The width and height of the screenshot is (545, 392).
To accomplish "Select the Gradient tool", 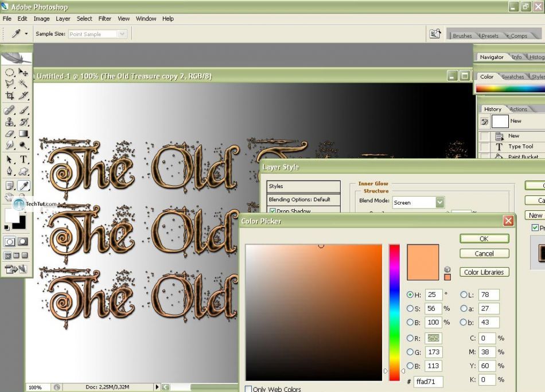I will pos(24,134).
